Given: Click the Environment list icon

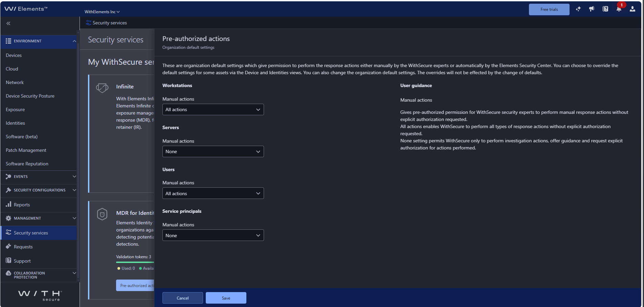Looking at the screenshot, I should click(8, 41).
